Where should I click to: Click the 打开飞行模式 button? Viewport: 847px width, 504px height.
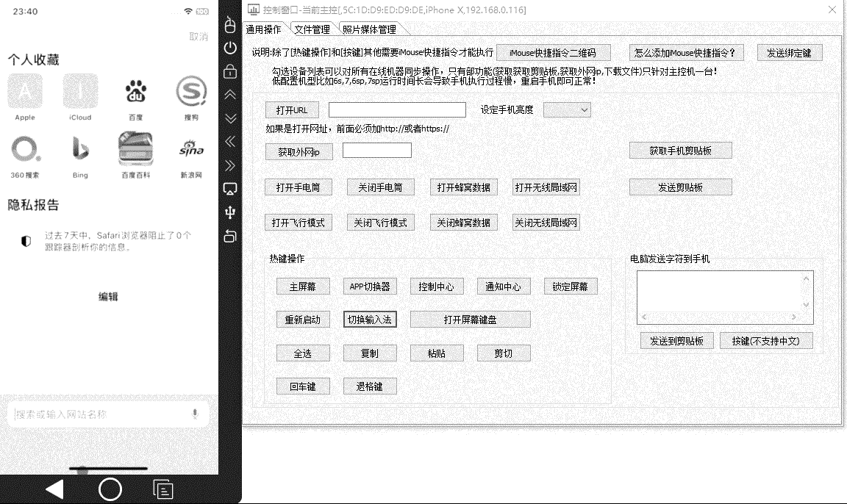tap(299, 223)
